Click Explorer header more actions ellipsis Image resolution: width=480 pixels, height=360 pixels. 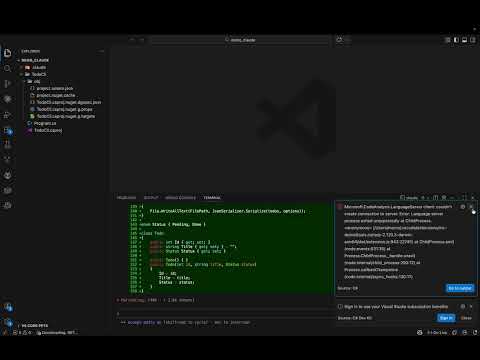pos(102,51)
